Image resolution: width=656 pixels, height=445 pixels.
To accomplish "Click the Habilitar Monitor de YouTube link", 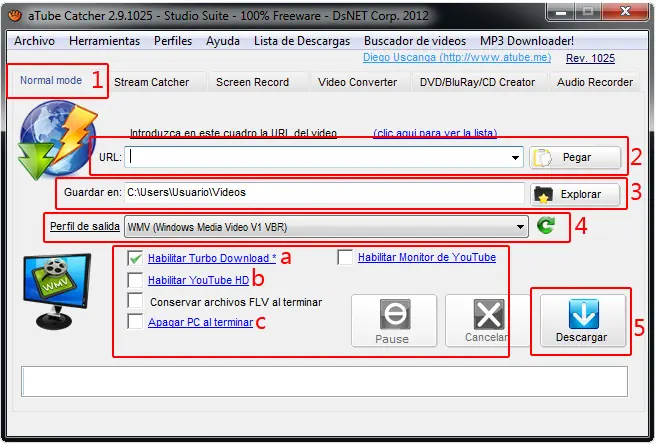I will coord(427,257).
